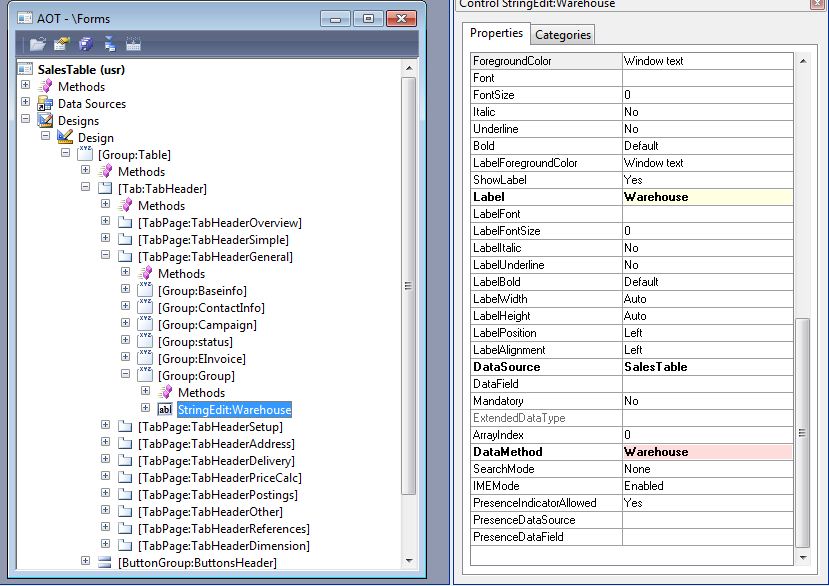Click the Open folder icon in the toolbar

[x=37, y=42]
